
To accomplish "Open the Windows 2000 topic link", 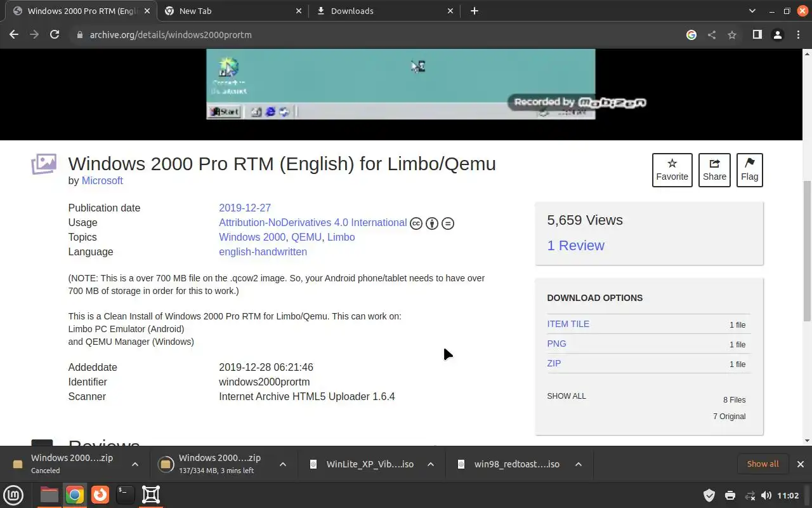I will pyautogui.click(x=252, y=237).
